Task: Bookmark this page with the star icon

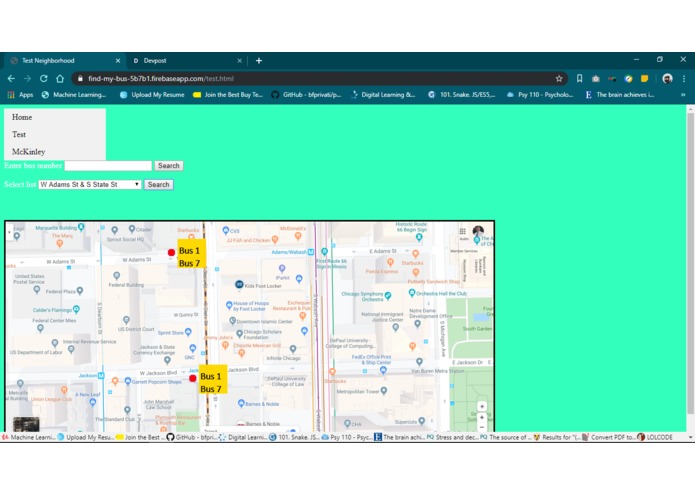Action: tap(559, 78)
